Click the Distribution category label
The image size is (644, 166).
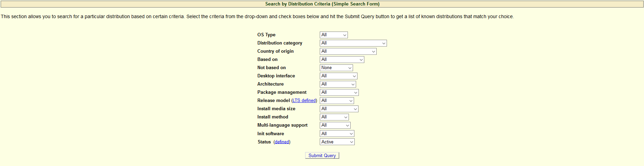click(280, 43)
